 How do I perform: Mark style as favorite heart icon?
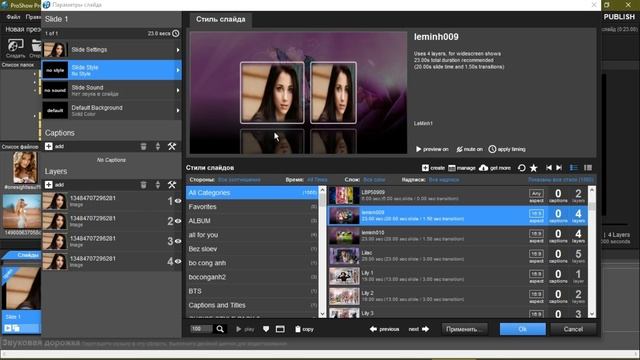click(266, 329)
